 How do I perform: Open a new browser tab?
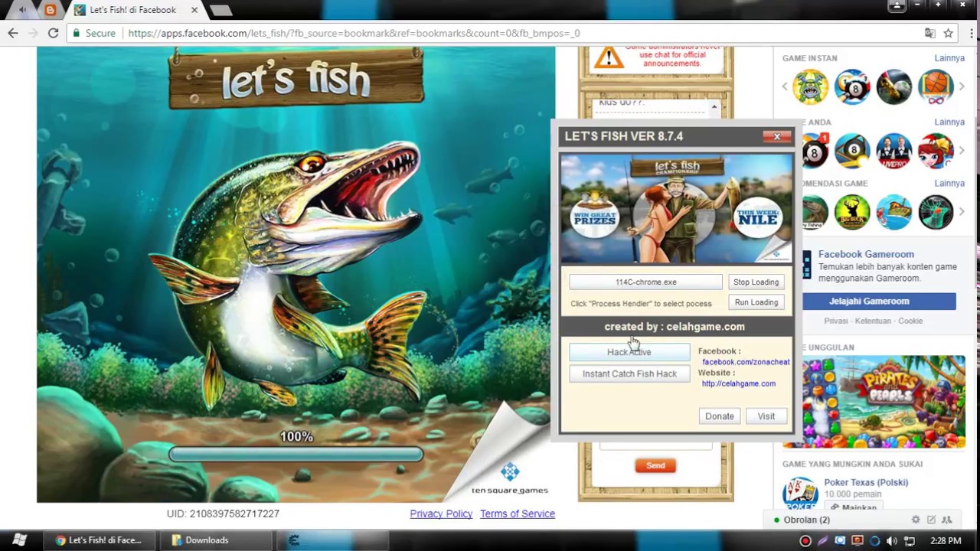click(x=220, y=10)
